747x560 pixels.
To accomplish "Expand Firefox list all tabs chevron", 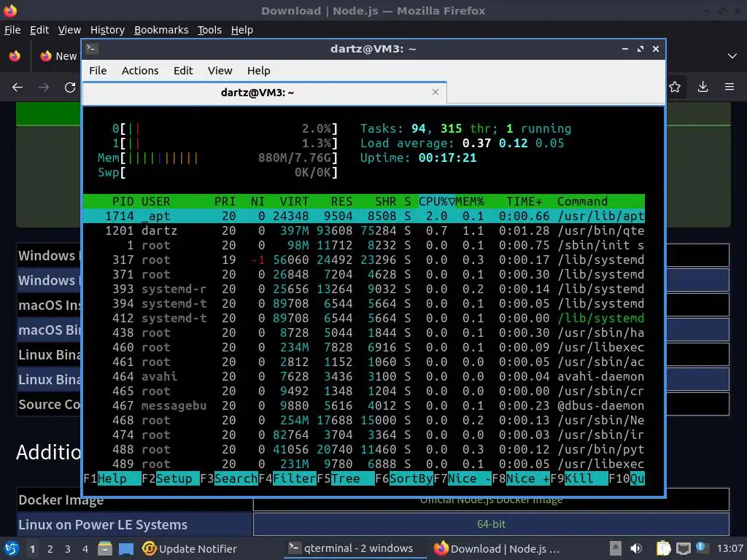I will (732, 56).
